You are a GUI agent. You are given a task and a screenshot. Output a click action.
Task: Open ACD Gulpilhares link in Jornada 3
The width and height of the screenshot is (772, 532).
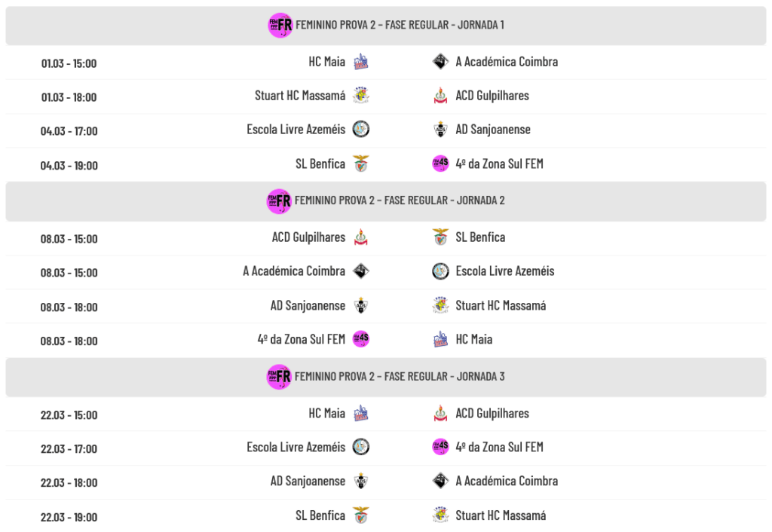[492, 414]
